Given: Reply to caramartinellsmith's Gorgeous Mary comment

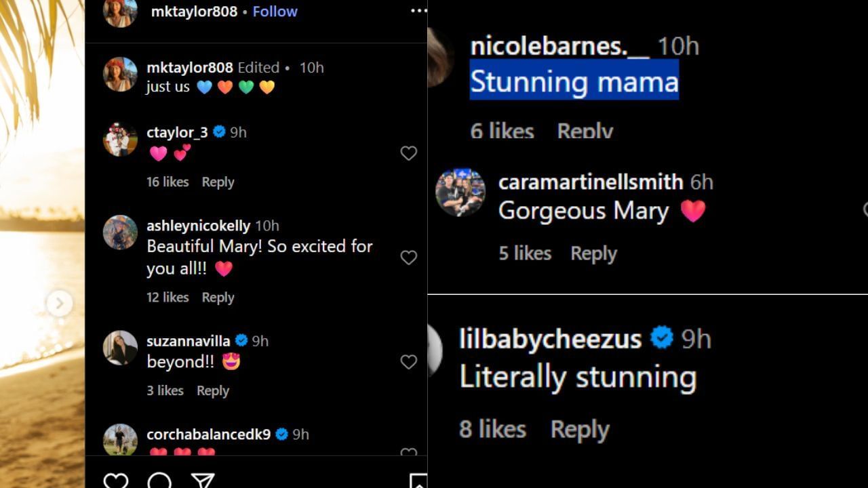Looking at the screenshot, I should (x=593, y=253).
